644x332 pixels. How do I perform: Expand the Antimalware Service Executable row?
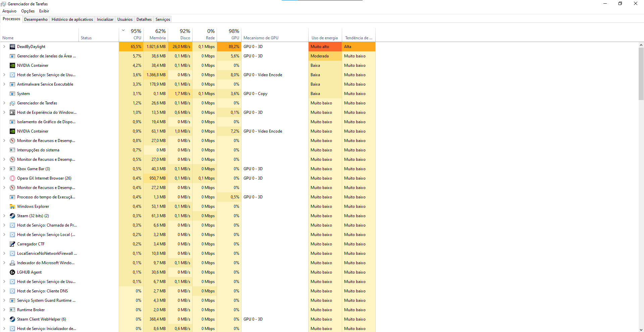coord(4,84)
